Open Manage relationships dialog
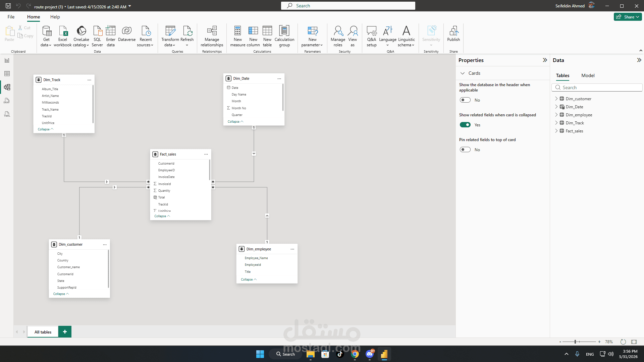This screenshot has height=362, width=644. (212, 36)
